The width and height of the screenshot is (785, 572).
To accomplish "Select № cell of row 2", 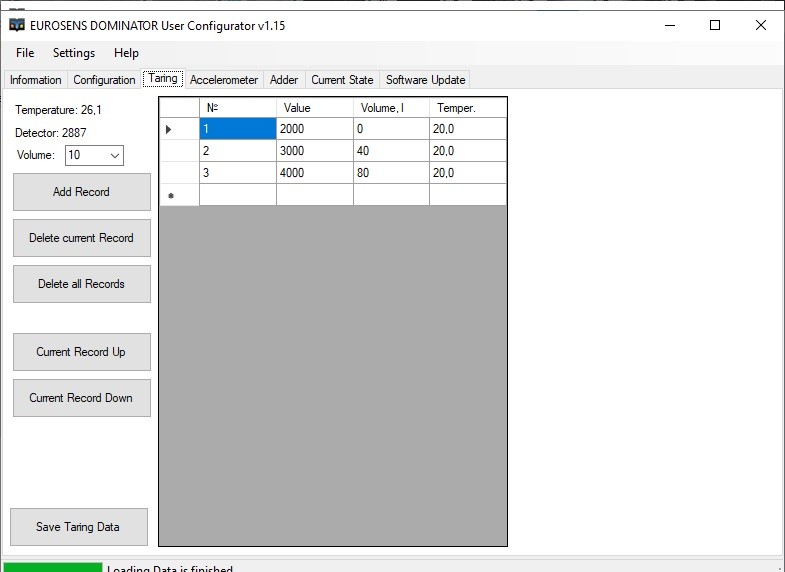I will click(238, 151).
